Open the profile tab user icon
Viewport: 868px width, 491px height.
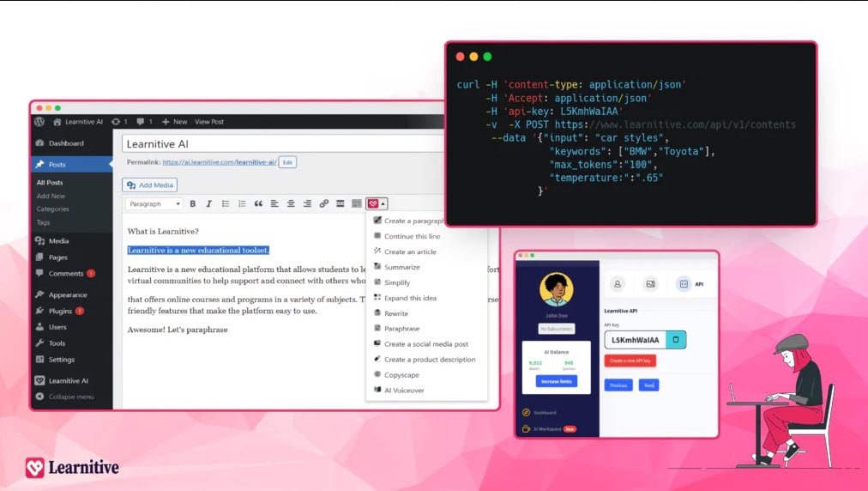(618, 283)
